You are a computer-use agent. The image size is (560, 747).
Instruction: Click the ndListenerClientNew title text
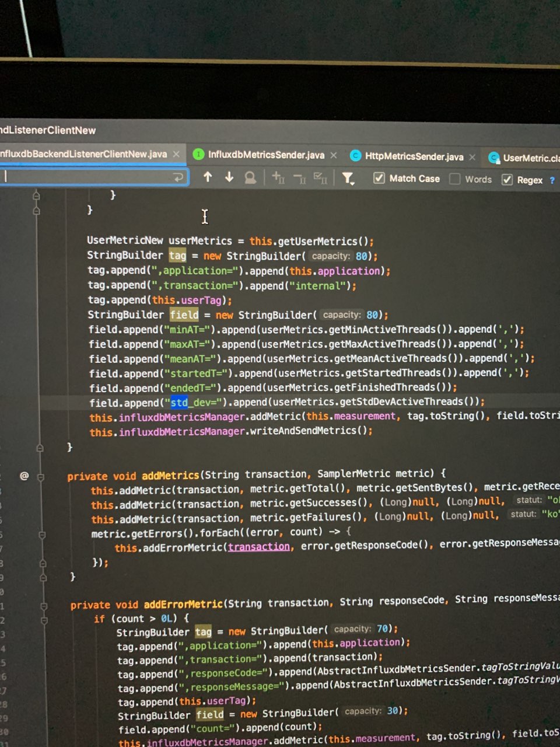point(48,130)
